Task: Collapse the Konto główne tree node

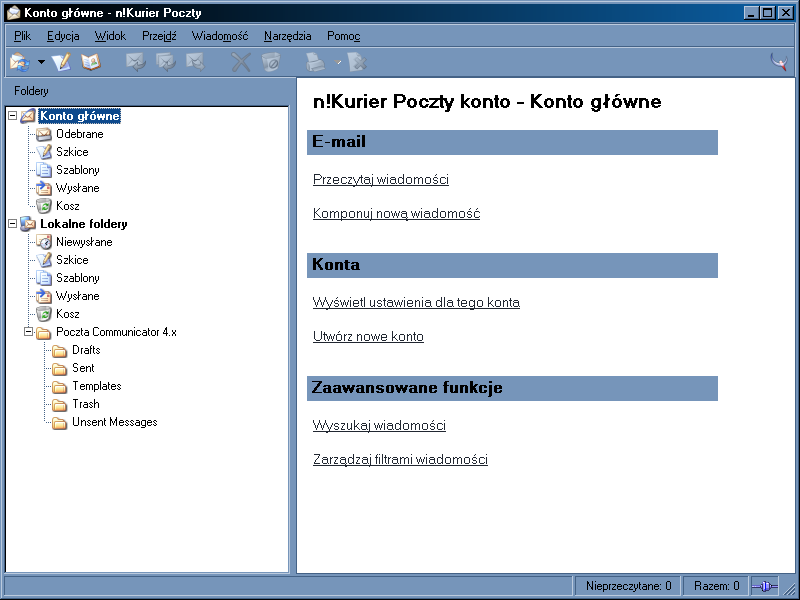Action: [13, 116]
